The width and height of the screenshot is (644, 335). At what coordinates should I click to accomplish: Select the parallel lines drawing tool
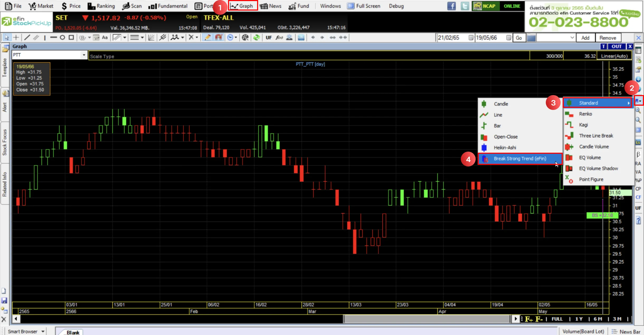point(36,38)
